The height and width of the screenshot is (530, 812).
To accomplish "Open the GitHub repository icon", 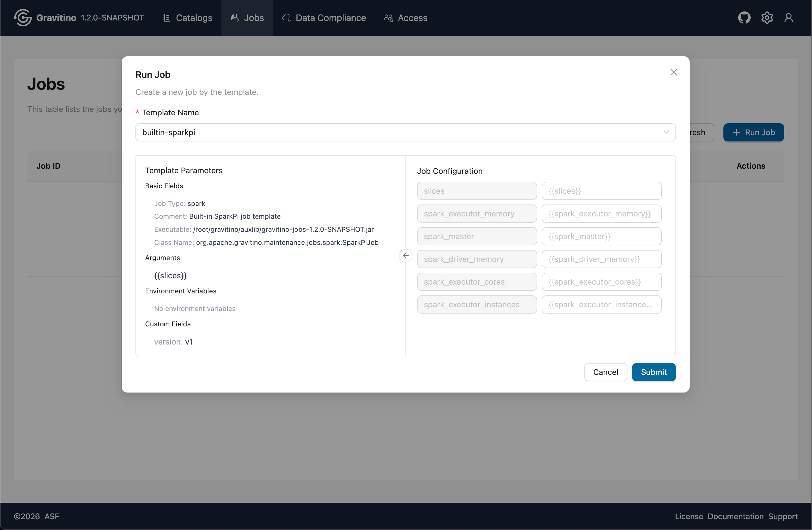I will 744,18.
